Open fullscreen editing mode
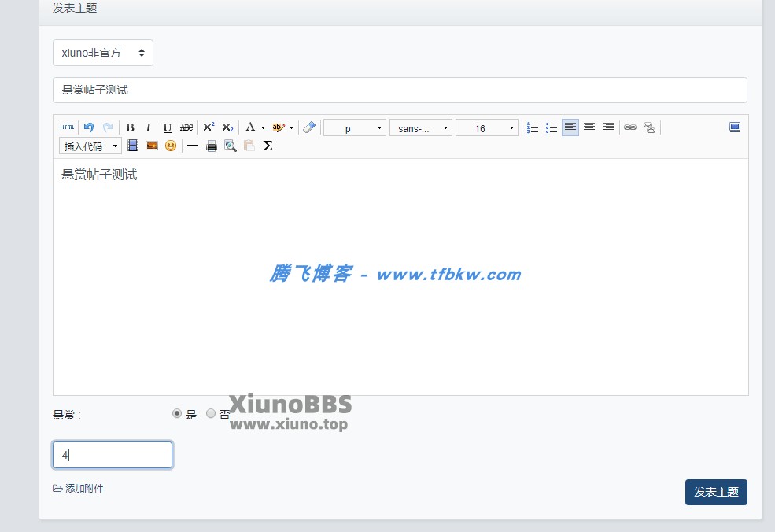 click(735, 127)
